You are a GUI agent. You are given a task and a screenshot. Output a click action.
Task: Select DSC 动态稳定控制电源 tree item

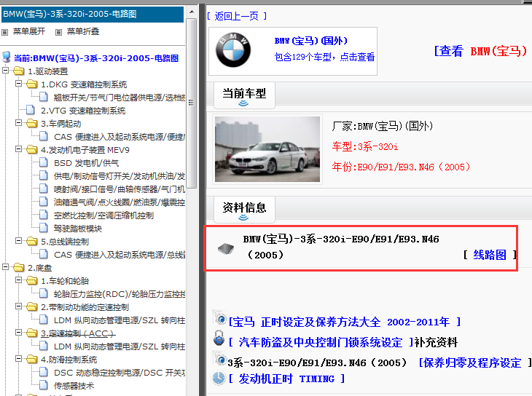120,373
